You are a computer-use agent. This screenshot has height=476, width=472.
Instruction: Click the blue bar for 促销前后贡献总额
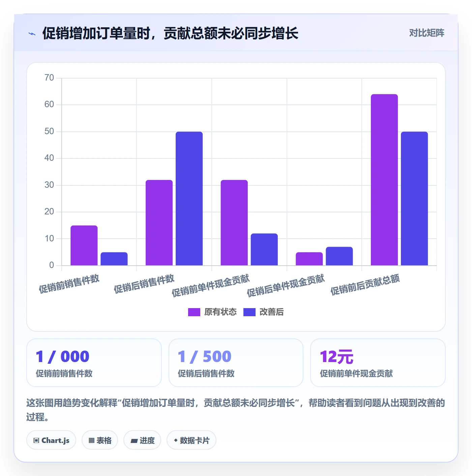click(414, 199)
